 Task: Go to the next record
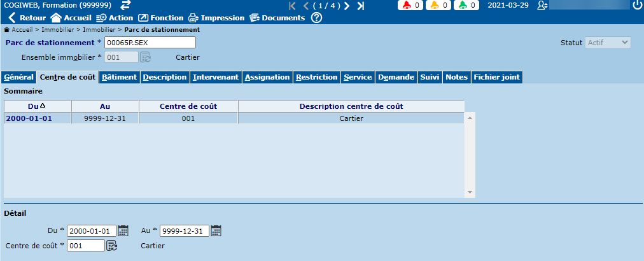[x=347, y=6]
